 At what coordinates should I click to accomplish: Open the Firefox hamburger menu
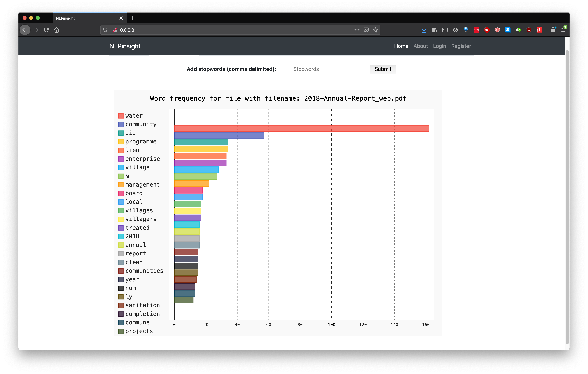tap(563, 30)
